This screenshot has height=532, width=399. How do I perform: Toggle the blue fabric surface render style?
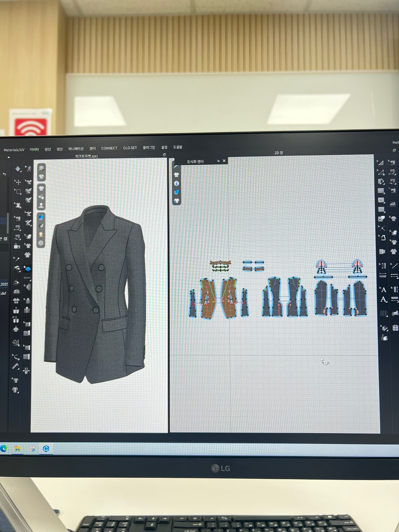tap(41, 217)
